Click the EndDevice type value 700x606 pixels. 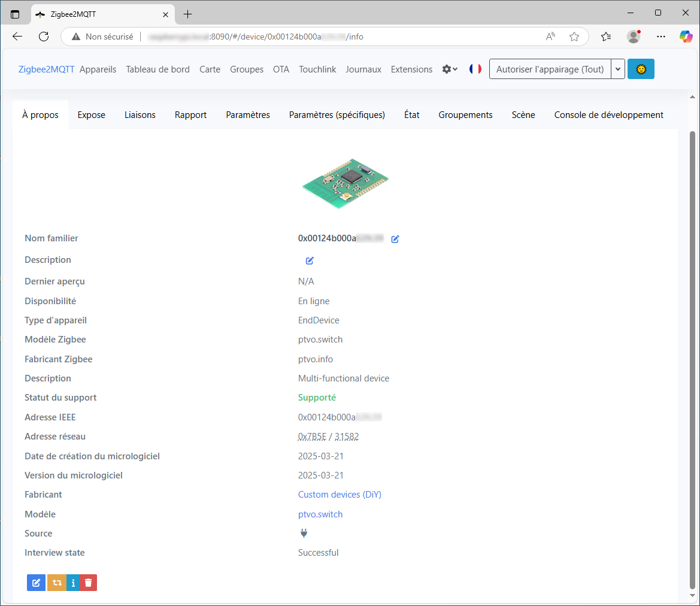319,320
